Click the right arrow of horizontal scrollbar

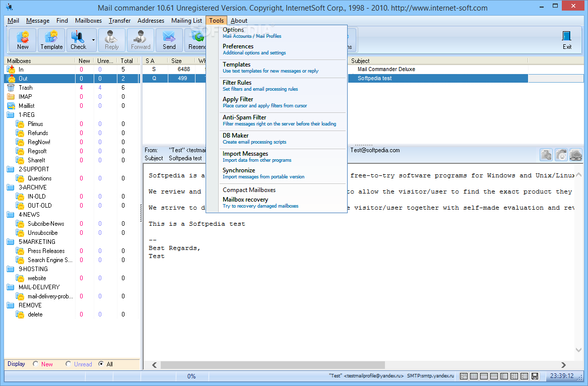563,365
